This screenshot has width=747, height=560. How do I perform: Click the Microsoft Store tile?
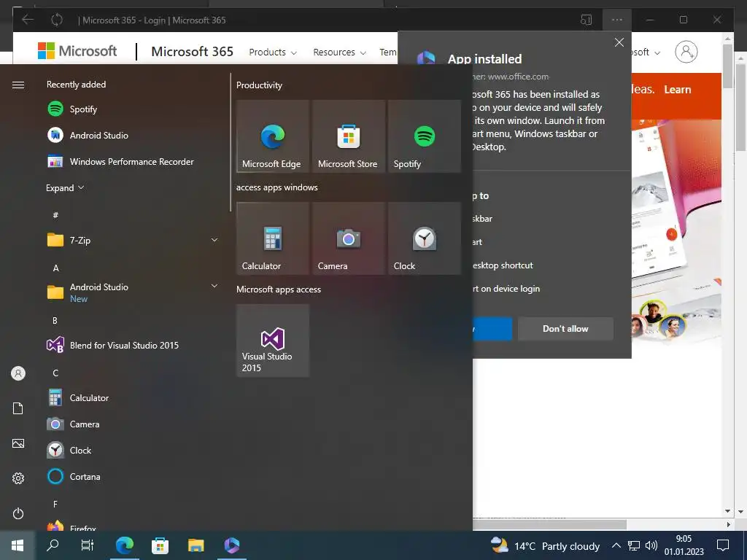pos(348,136)
